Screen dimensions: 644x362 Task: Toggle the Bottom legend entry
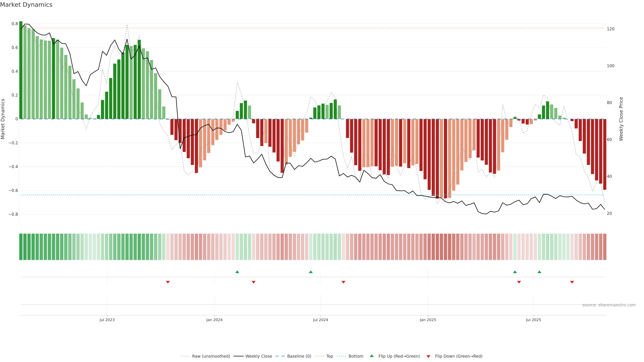(356, 356)
